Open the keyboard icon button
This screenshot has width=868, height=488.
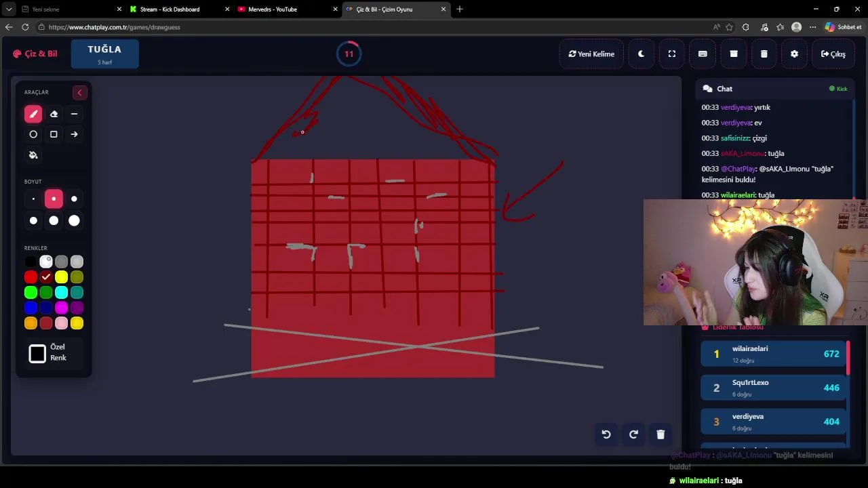click(x=703, y=54)
